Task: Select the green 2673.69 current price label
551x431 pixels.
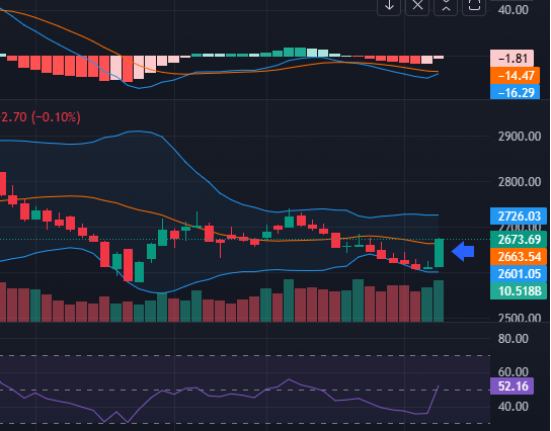Action: click(x=519, y=240)
